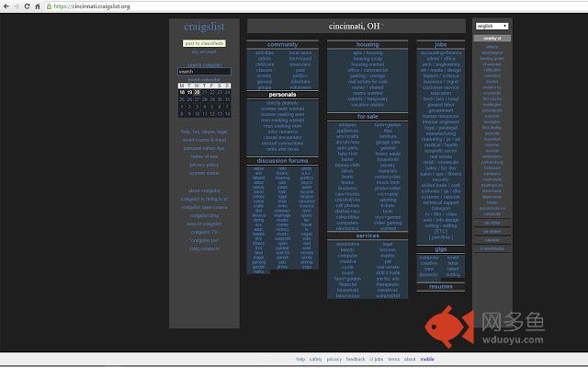
Task: Select day 20 in event calendar
Action: (197, 92)
